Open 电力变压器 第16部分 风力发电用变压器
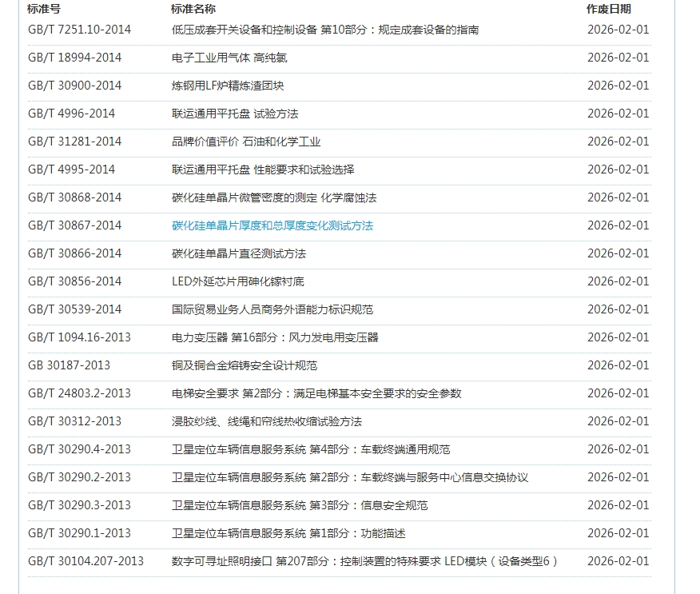This screenshot has width=700, height=594. [275, 337]
